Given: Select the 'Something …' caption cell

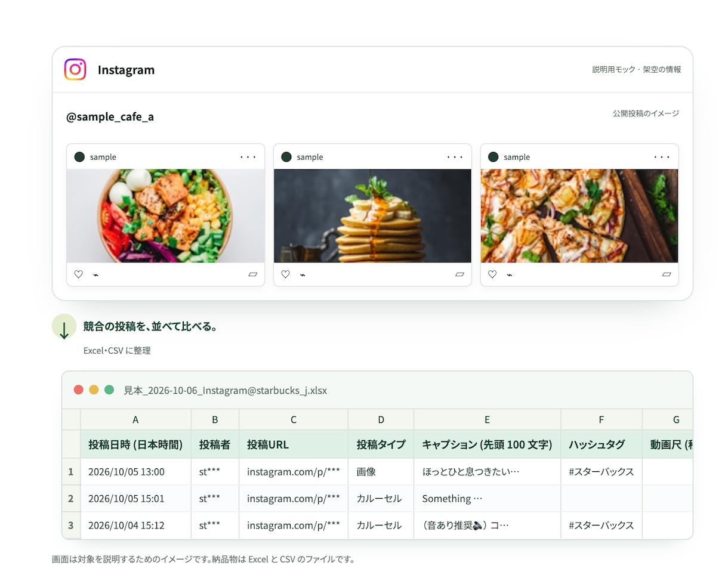Looking at the screenshot, I should pos(487,498).
